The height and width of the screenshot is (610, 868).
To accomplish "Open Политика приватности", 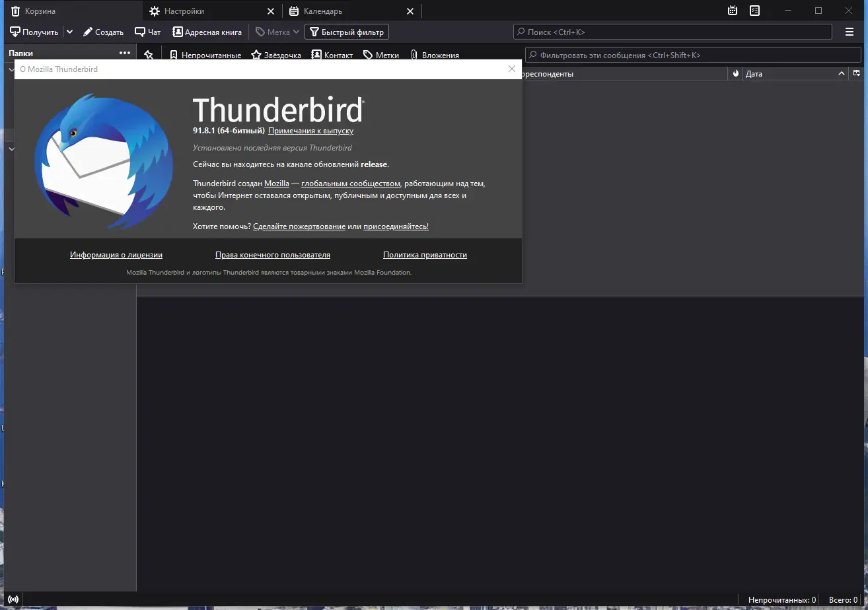I will (x=425, y=255).
